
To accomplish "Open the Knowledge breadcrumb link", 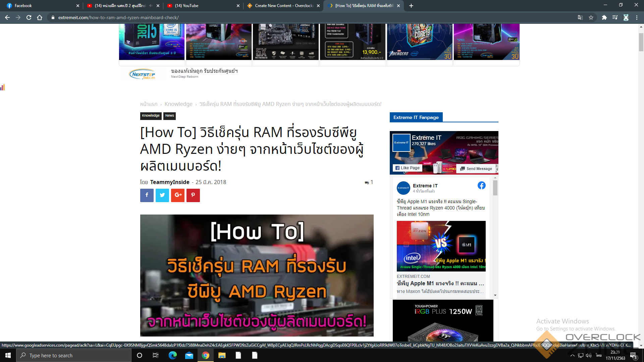I will click(x=178, y=104).
